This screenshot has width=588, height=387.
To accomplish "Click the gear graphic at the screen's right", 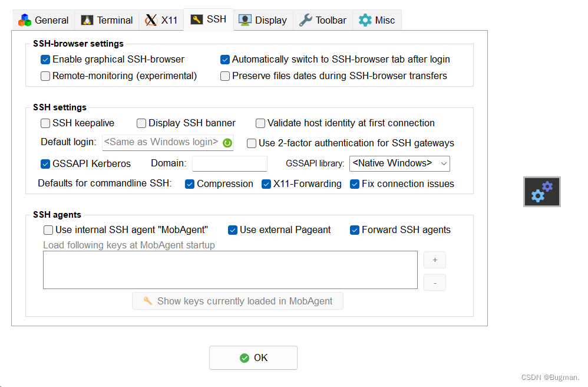I will tap(541, 191).
